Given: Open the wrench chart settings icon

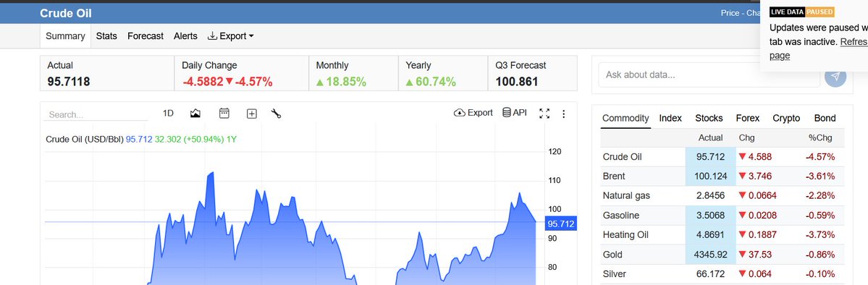Looking at the screenshot, I should 277,114.
